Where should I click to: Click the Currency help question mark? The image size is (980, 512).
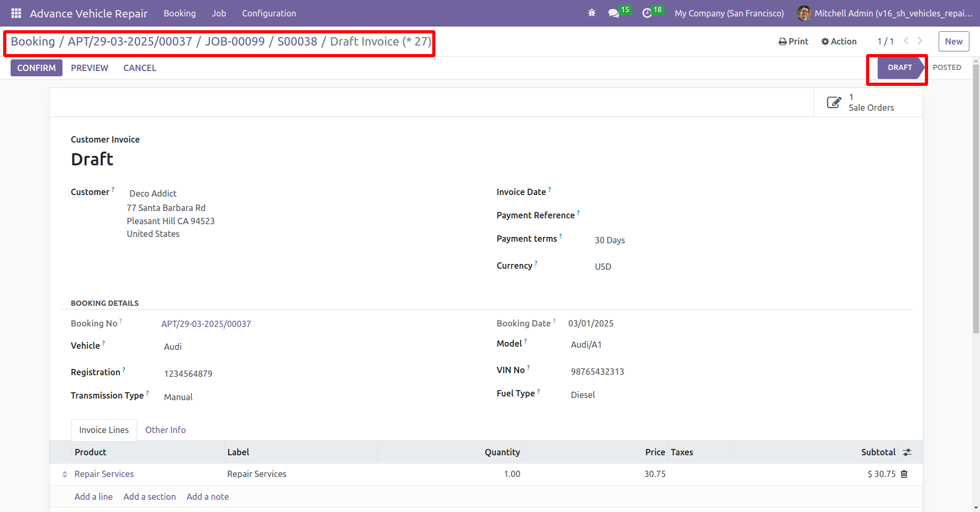536,263
